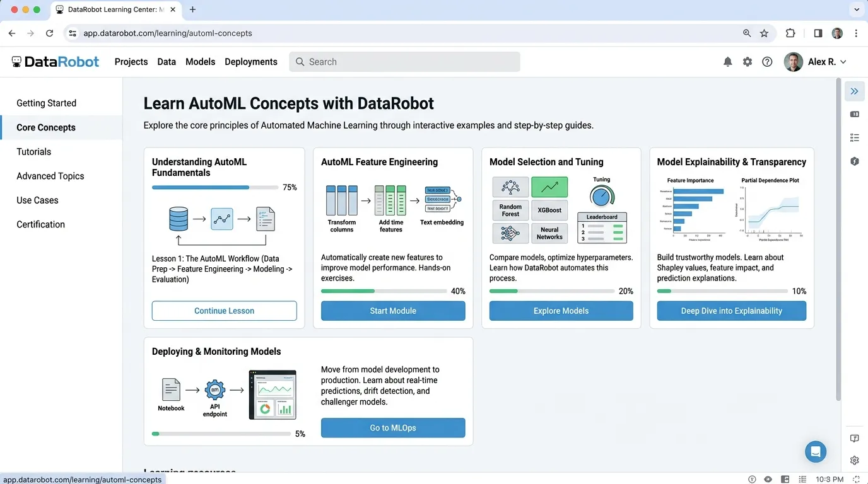
Task: Click Deploying & Monitoring Models title
Action: [x=216, y=352]
